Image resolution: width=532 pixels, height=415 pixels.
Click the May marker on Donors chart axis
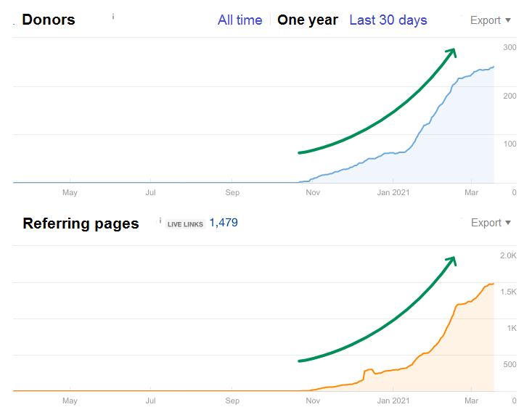point(70,193)
